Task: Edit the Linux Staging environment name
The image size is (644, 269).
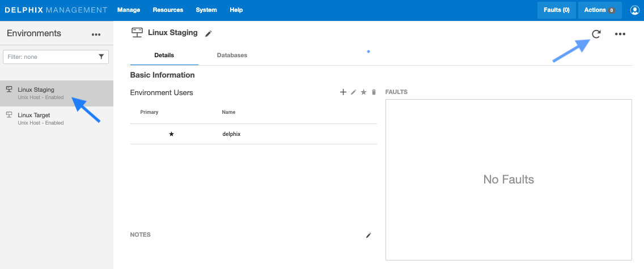Action: click(x=209, y=34)
